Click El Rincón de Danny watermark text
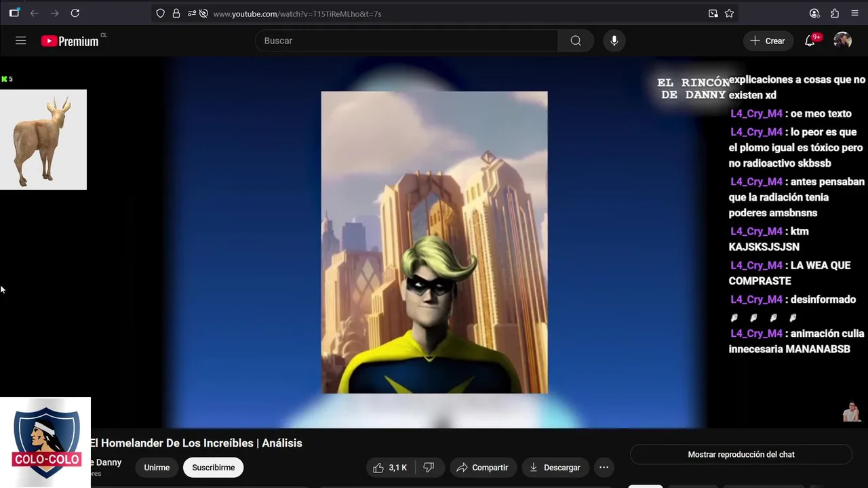Image resolution: width=868 pixels, height=488 pixels. [693, 89]
